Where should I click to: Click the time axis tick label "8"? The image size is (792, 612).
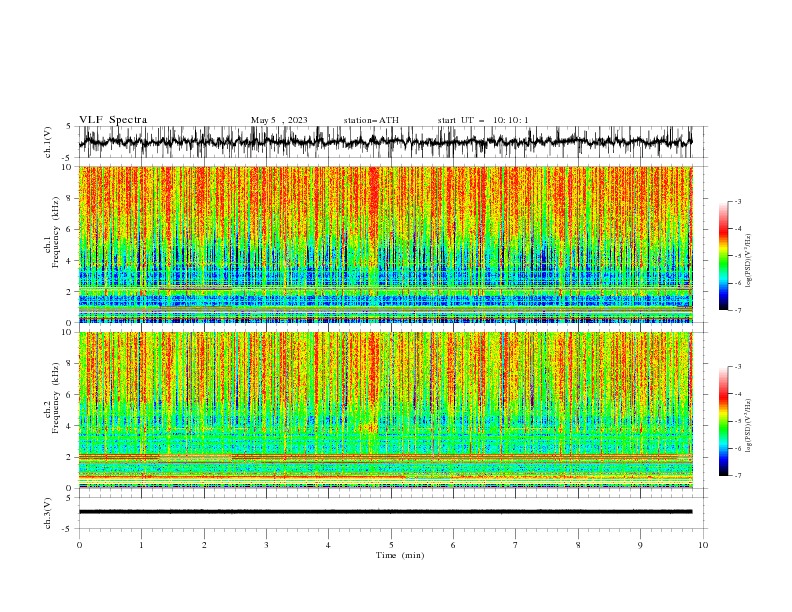(x=578, y=545)
